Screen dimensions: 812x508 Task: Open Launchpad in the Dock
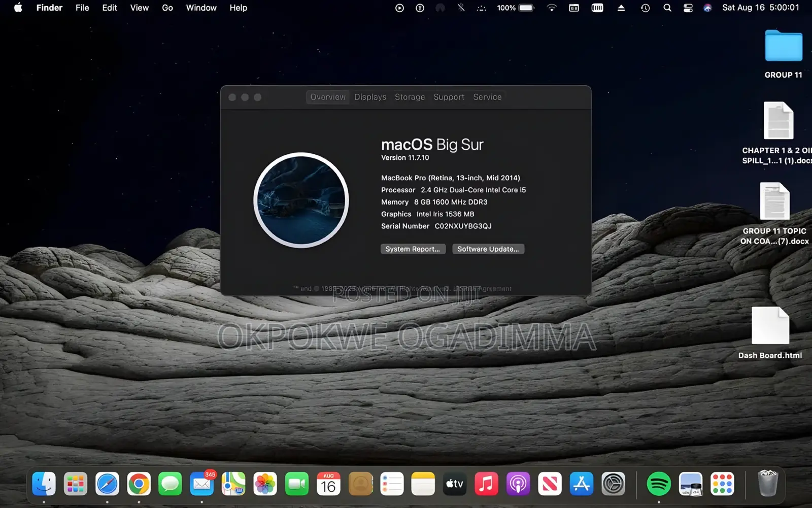pos(76,484)
